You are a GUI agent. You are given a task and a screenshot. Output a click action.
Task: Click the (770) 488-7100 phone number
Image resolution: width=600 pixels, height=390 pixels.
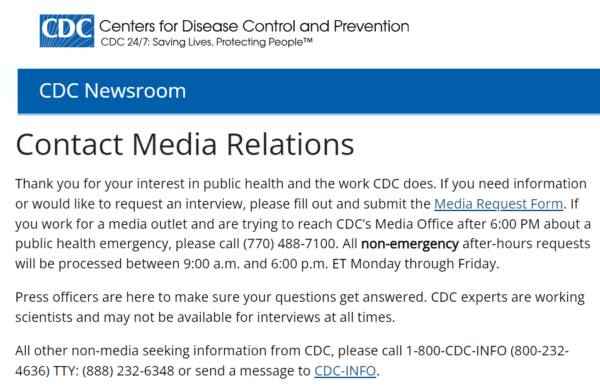tap(289, 243)
